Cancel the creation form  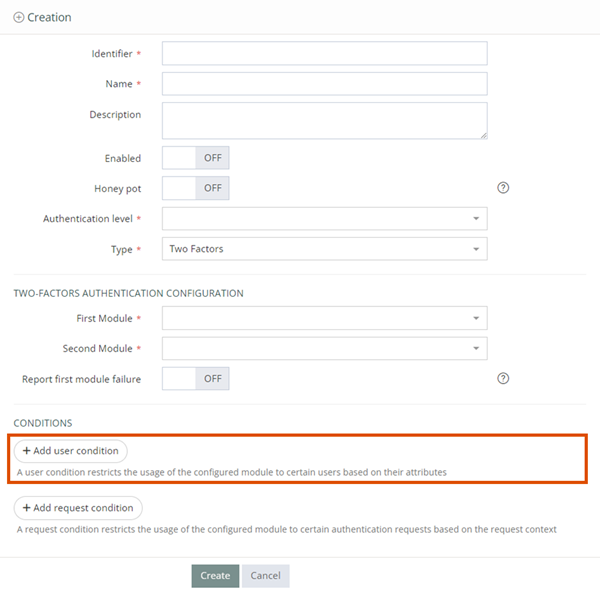click(265, 576)
